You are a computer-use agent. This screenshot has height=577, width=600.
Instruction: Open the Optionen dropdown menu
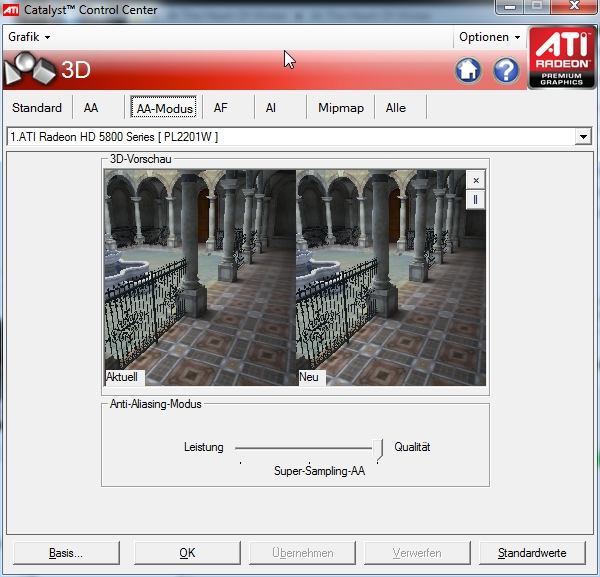(489, 37)
